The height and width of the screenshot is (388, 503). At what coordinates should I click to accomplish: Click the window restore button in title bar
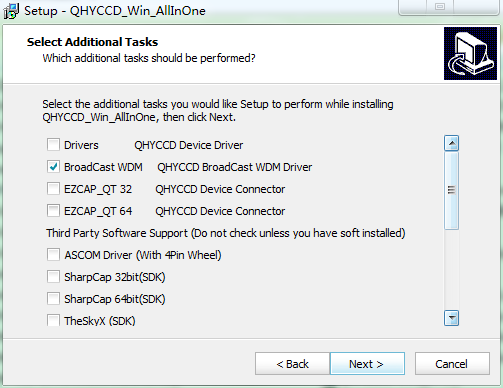pyautogui.click(x=440, y=7)
